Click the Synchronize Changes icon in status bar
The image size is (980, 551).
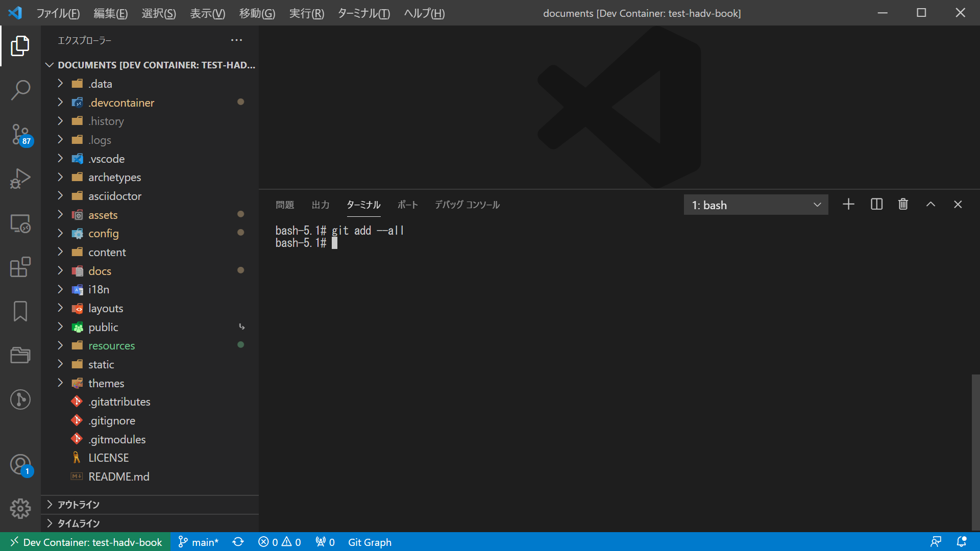[x=238, y=542]
